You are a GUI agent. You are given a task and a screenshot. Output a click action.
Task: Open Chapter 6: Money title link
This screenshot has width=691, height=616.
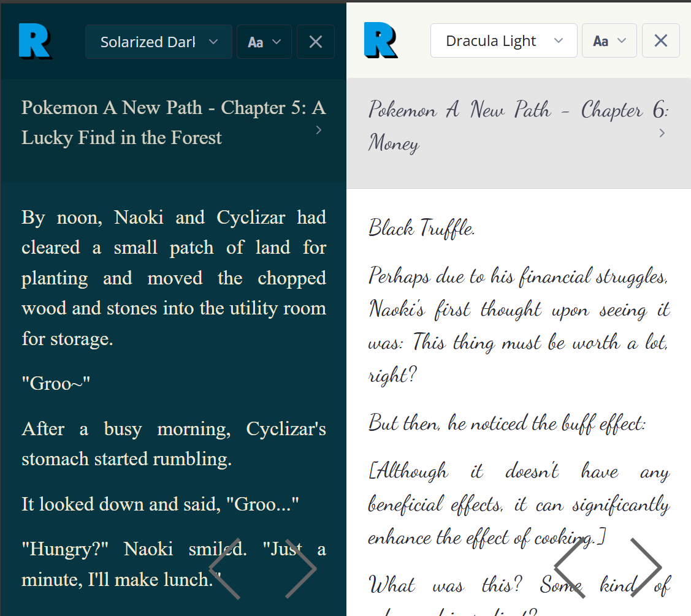(x=509, y=126)
